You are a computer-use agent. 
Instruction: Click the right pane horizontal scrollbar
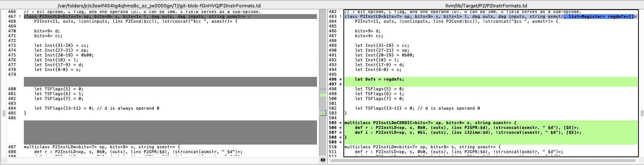[484, 161]
